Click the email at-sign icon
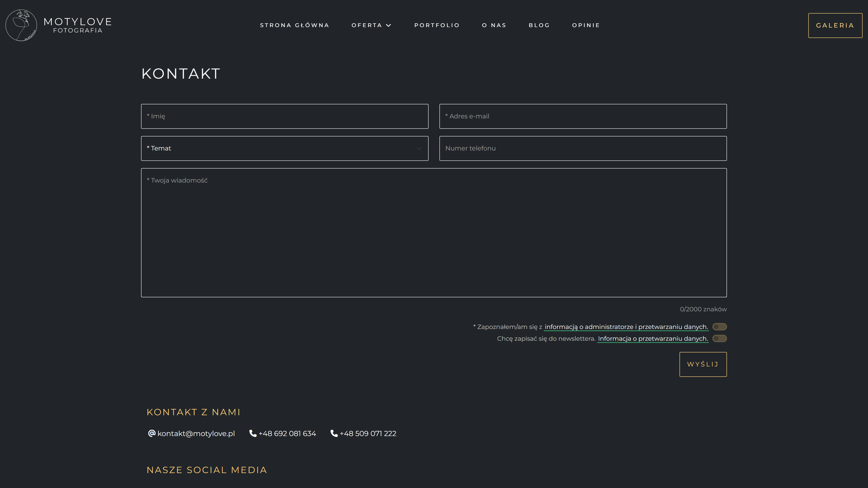 pyautogui.click(x=152, y=433)
